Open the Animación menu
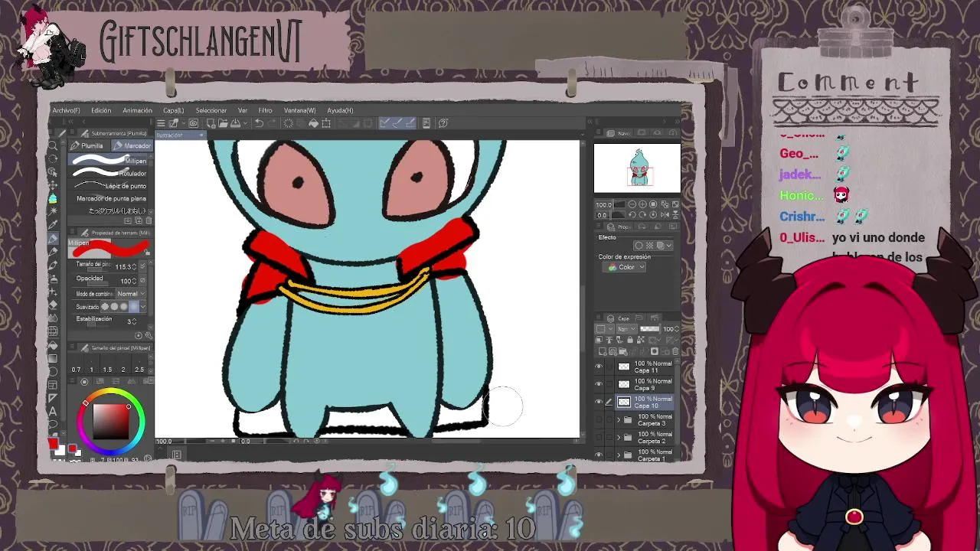The height and width of the screenshot is (551, 980). [137, 110]
